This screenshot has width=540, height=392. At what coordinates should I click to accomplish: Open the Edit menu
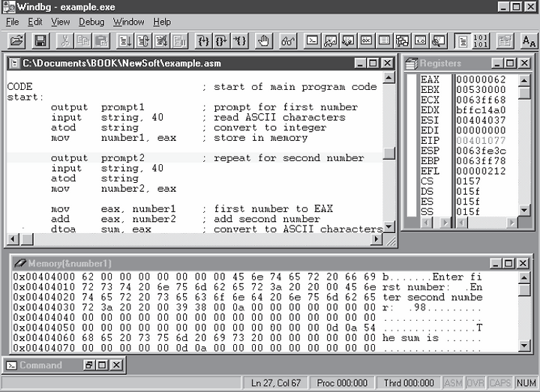(x=35, y=22)
